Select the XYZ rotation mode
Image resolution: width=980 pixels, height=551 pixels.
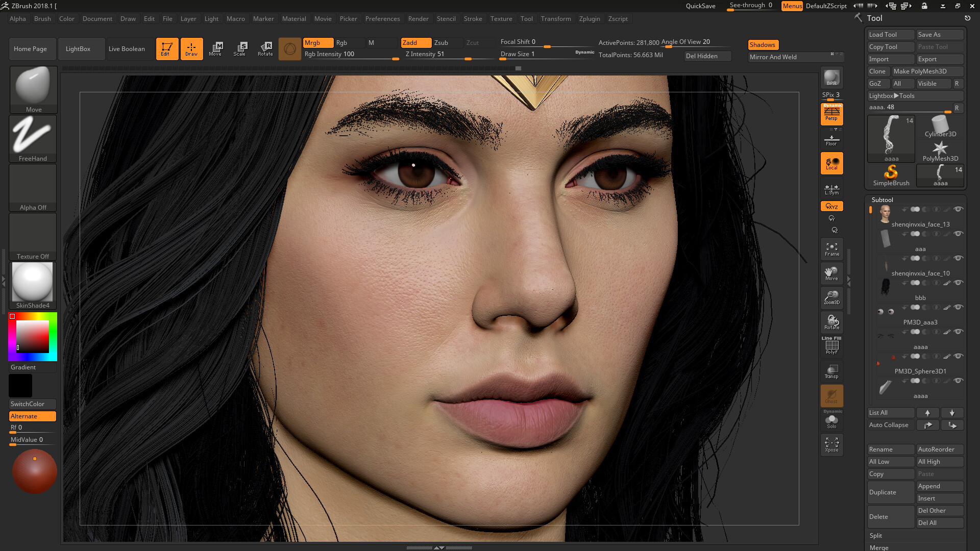point(831,206)
